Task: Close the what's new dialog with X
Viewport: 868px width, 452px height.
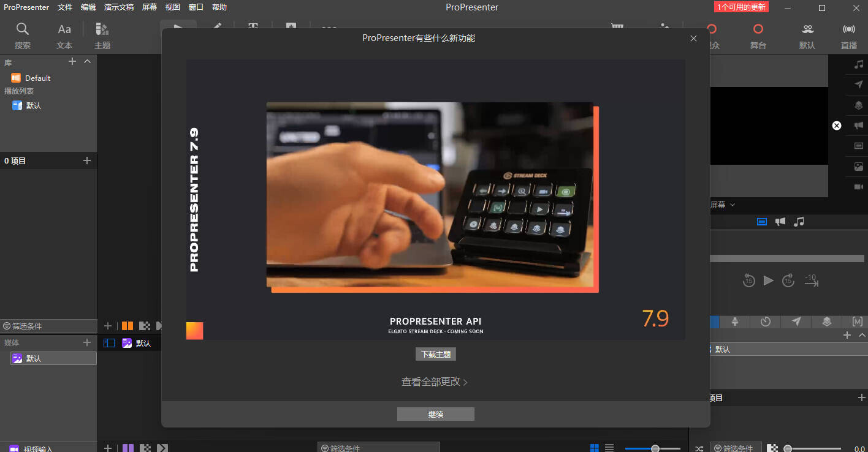Action: (x=693, y=38)
